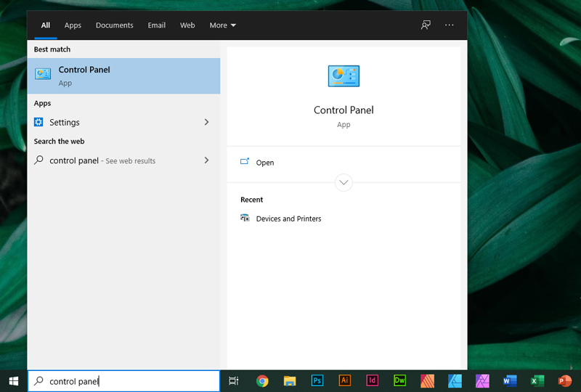Launch Affinity Photo from the taskbar

click(482, 381)
